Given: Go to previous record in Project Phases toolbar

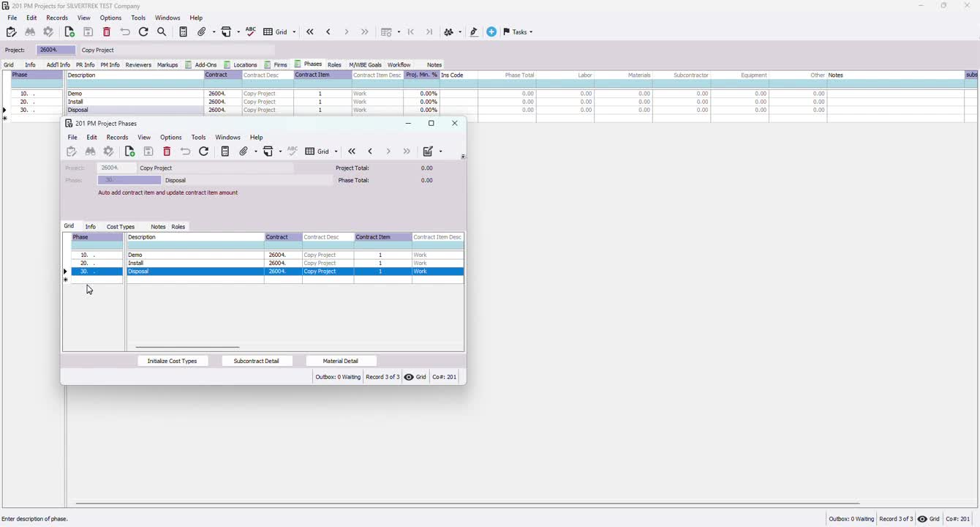Looking at the screenshot, I should pos(370,152).
